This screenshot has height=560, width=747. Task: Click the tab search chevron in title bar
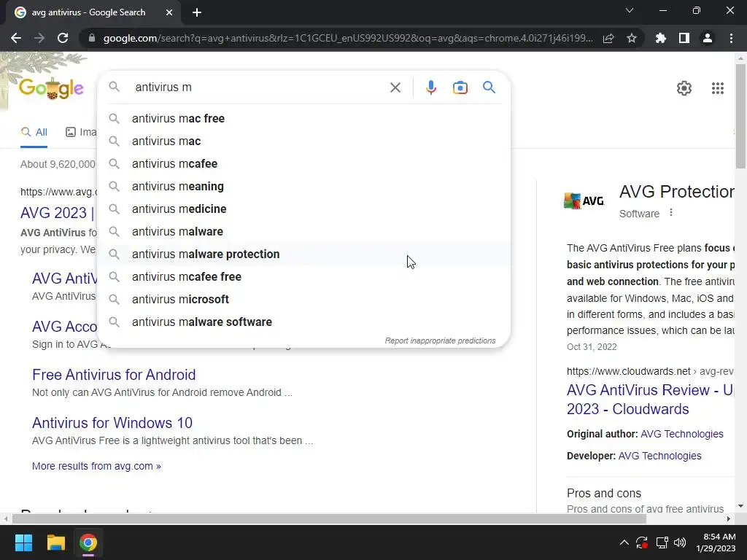(630, 10)
